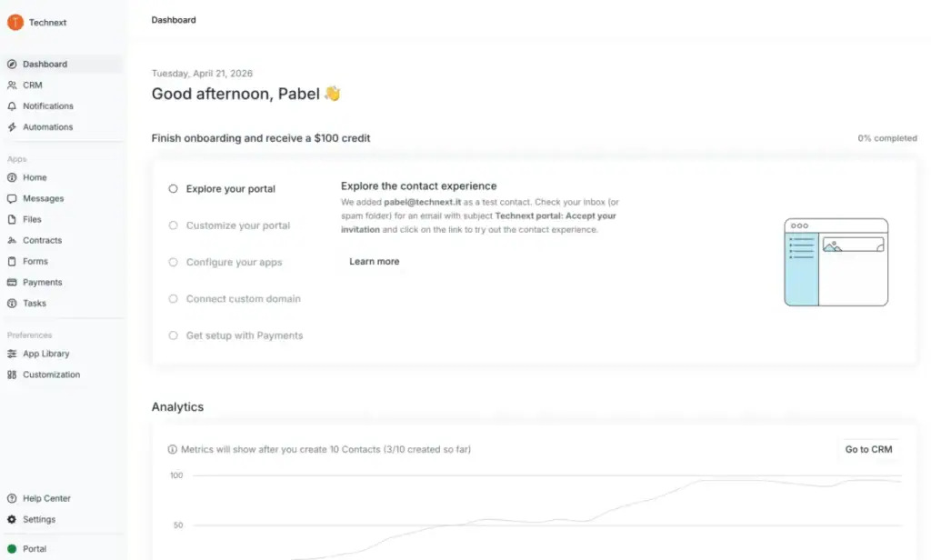Click the portal preview thumbnail illustration
931x560 pixels.
pyautogui.click(x=836, y=261)
